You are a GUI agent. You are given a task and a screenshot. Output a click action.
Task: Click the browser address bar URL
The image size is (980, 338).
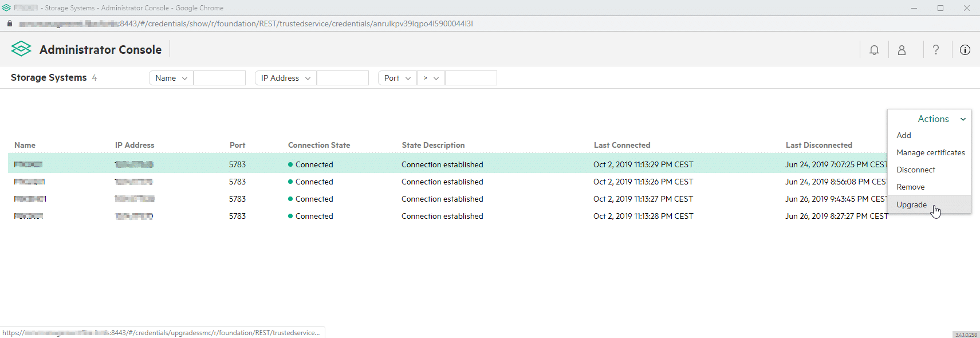(246, 23)
